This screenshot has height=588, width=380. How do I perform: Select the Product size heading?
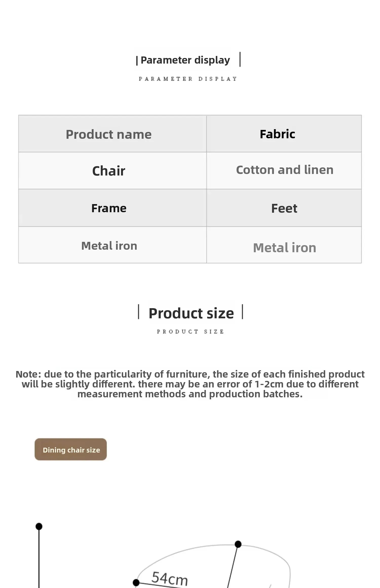click(191, 313)
